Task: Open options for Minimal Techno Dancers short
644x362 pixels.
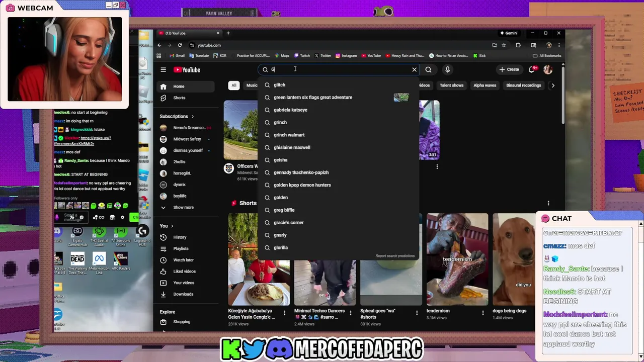Action: [351, 313]
